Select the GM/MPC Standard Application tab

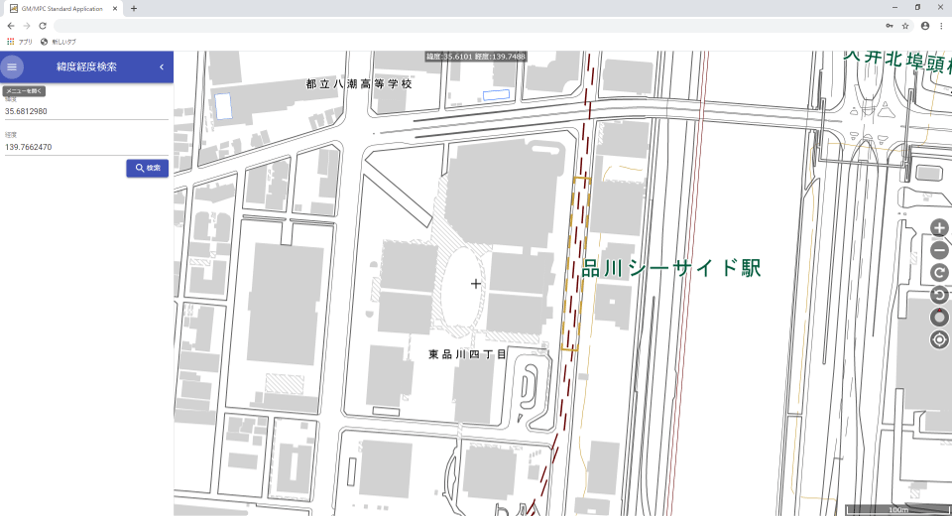62,8
